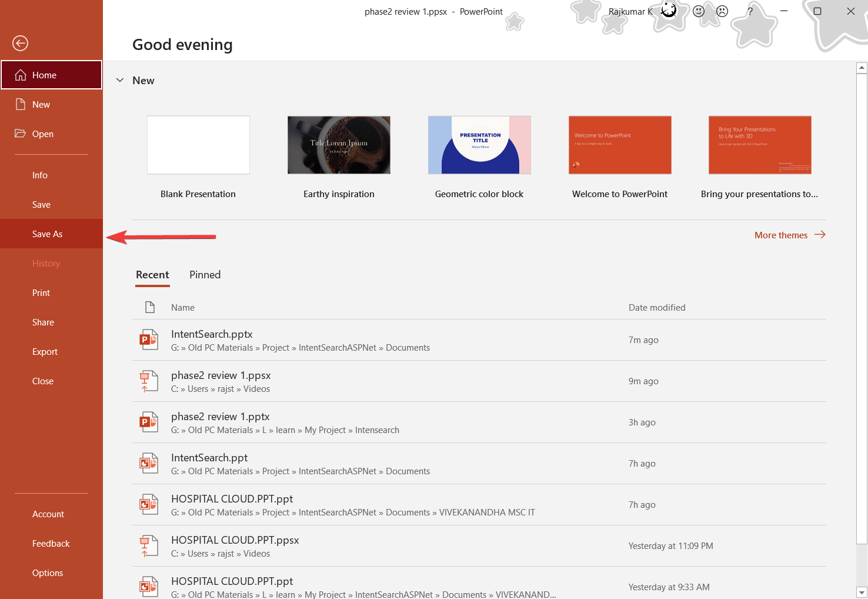This screenshot has width=868, height=599.
Task: Click the user account avatar icon
Action: coord(669,11)
